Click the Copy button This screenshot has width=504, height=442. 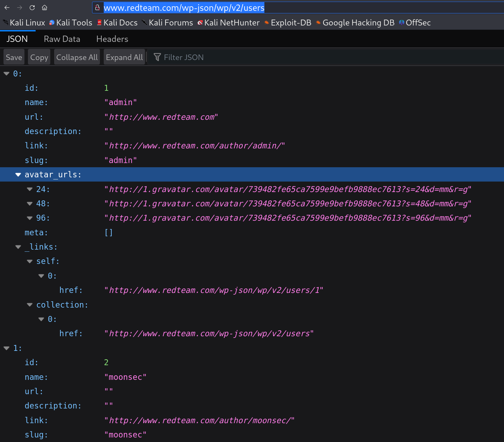39,57
